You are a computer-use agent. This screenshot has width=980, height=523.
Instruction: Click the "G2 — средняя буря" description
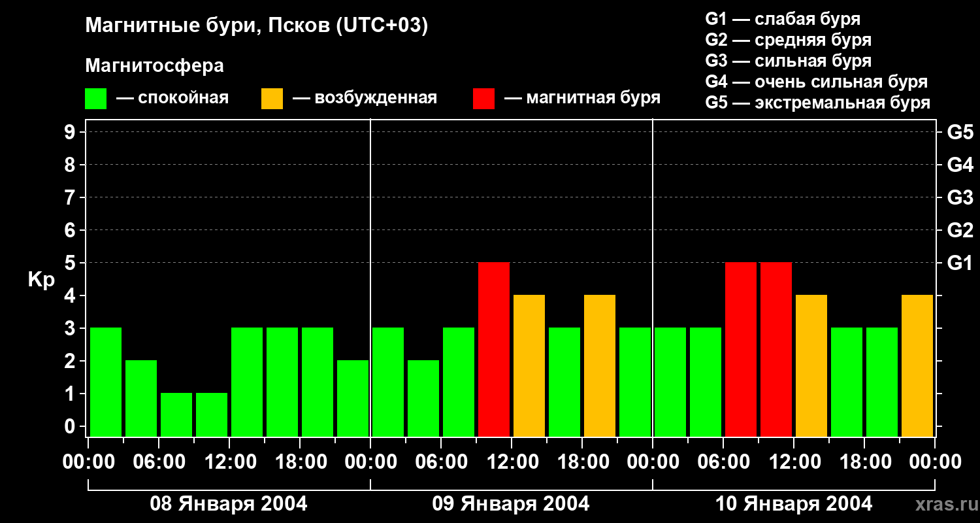point(788,40)
